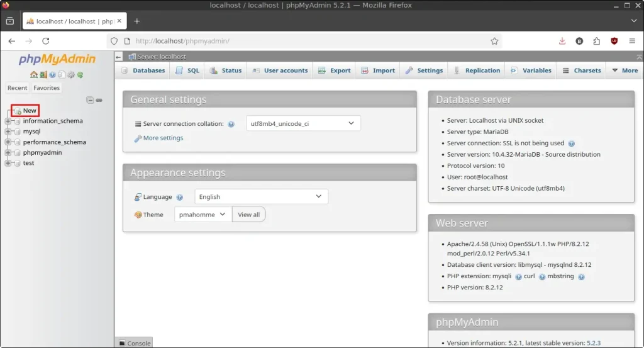Click the mysql database cylinder icon
Screen dimensions: 644x348
pyautogui.click(x=17, y=132)
